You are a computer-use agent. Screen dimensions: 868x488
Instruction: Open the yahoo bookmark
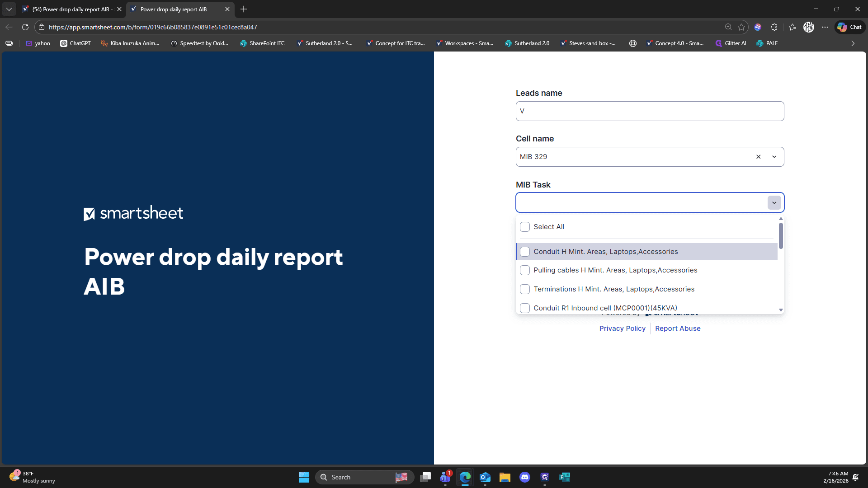tap(38, 43)
